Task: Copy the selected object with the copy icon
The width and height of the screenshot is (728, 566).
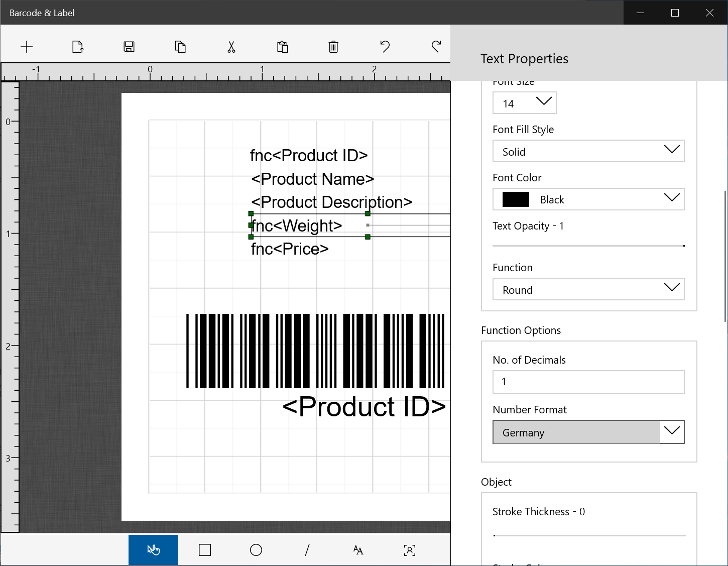Action: tap(180, 47)
